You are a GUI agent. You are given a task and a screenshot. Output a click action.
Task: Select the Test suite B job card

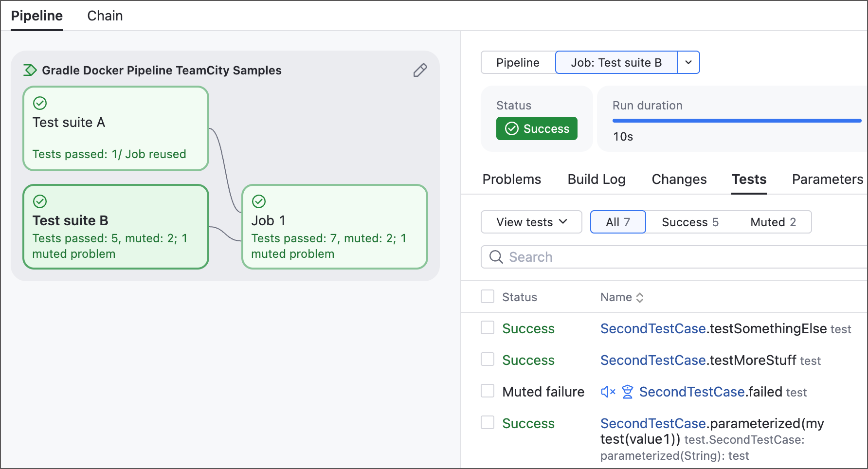tap(116, 227)
